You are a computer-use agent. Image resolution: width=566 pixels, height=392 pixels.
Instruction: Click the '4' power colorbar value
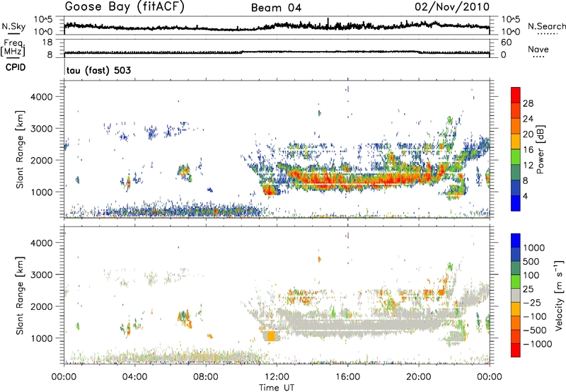525,196
